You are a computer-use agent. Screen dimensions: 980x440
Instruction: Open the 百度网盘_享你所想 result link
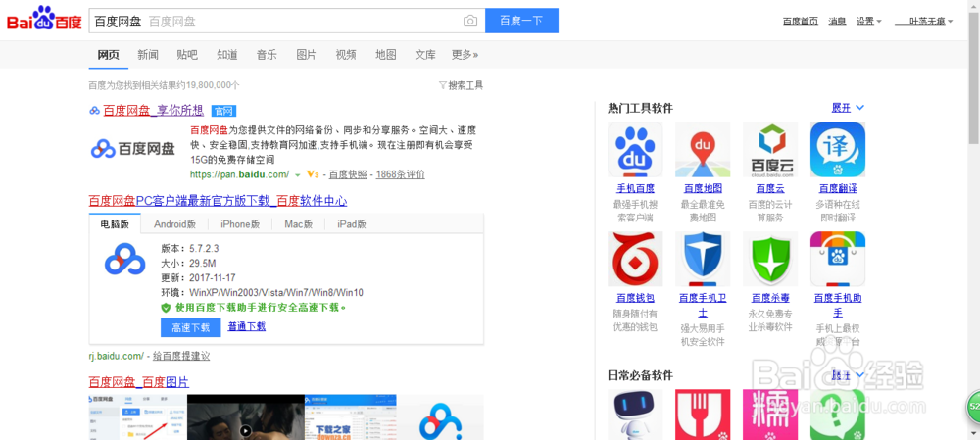154,111
